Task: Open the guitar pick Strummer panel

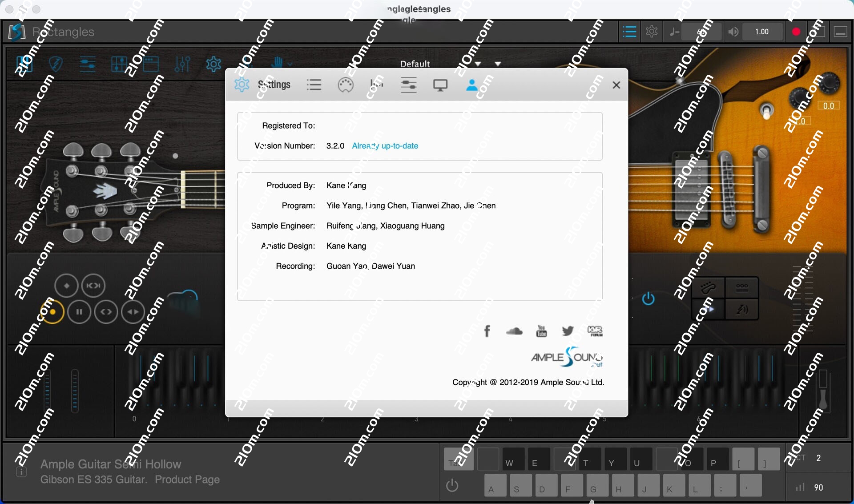Action: pos(56,65)
